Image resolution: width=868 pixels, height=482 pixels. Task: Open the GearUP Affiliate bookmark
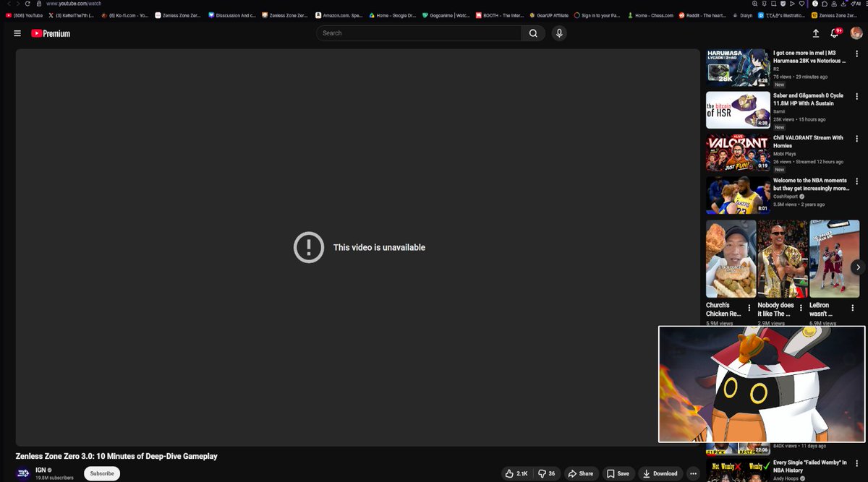[549, 15]
